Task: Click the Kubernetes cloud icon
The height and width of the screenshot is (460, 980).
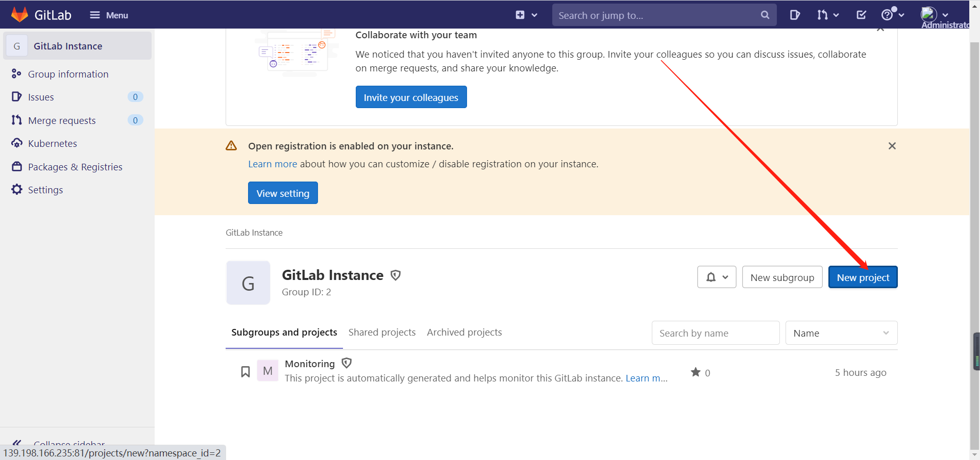Action: tap(17, 143)
